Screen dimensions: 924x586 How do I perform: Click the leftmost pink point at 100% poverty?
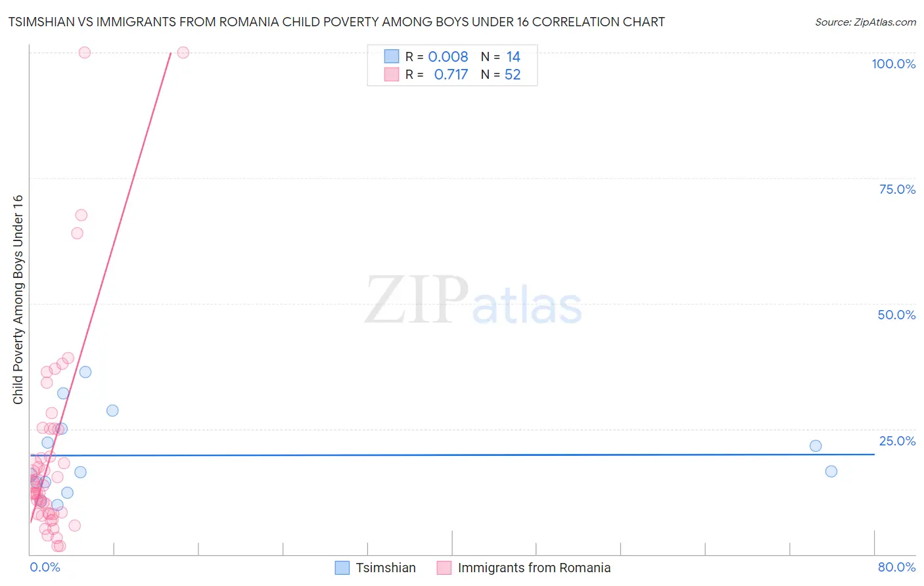click(85, 53)
